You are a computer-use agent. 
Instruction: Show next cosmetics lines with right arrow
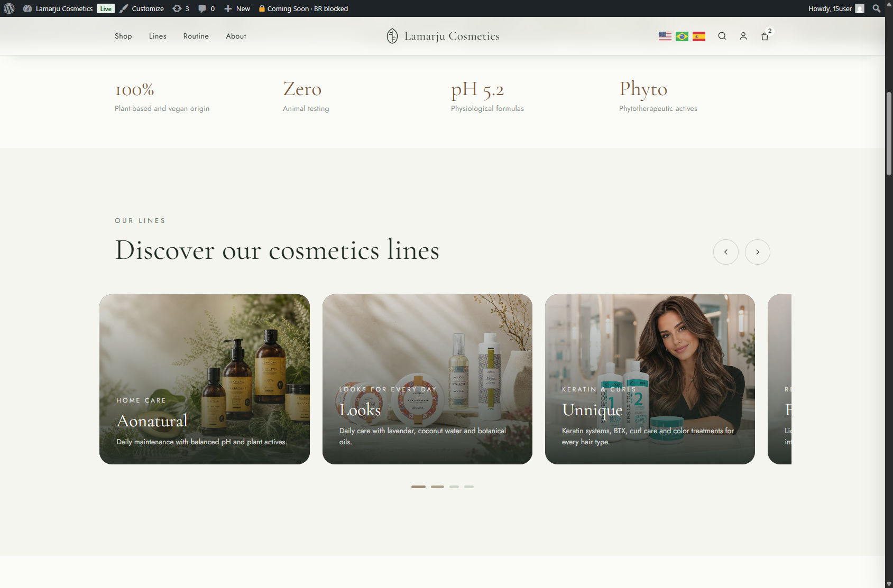coord(758,252)
